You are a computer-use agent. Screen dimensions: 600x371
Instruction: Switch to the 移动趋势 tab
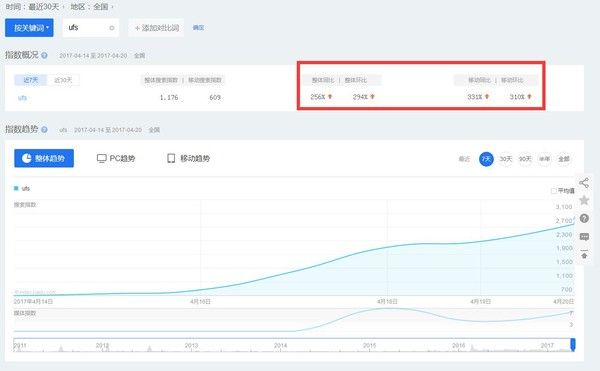pyautogui.click(x=189, y=158)
